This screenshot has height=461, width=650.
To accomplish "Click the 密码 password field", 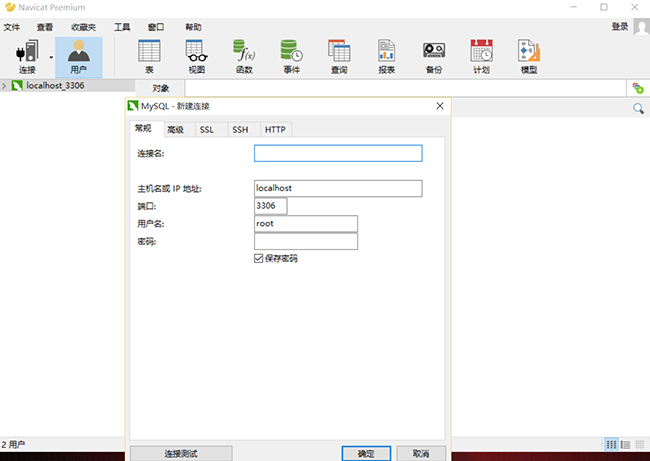I will pos(306,241).
